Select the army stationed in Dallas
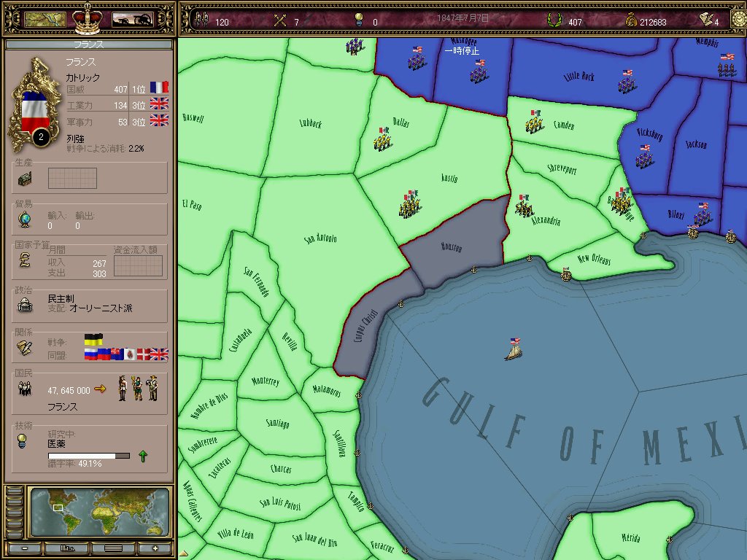The height and width of the screenshot is (560, 747). pos(382,139)
